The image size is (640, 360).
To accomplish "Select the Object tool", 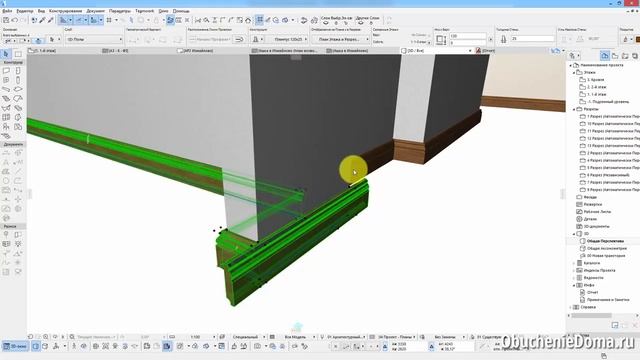I will point(6,127).
